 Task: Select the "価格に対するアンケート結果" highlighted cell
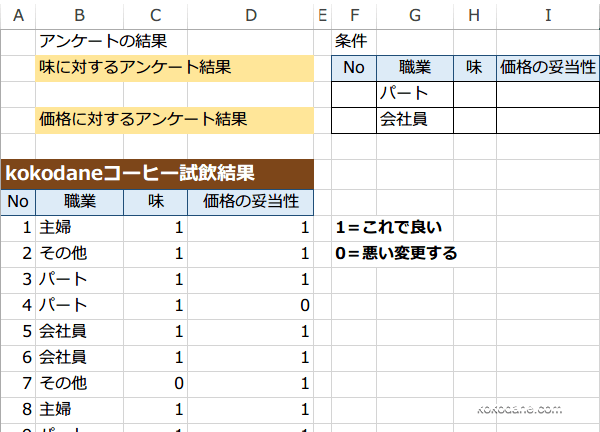tap(143, 119)
